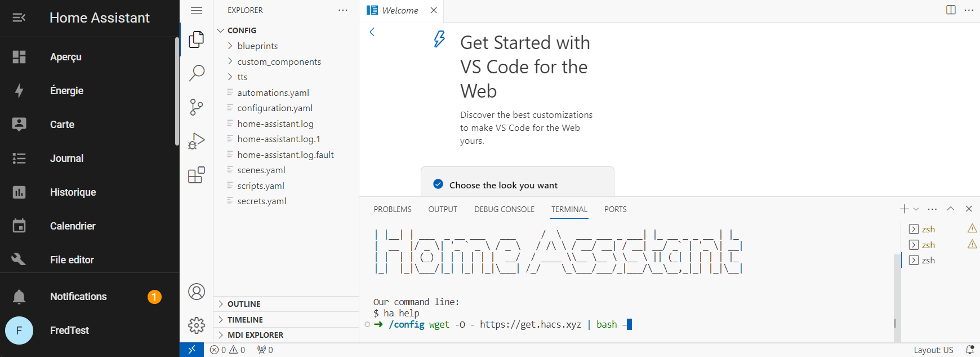Open Explorer views and more actions
The image size is (980, 357).
point(343,10)
